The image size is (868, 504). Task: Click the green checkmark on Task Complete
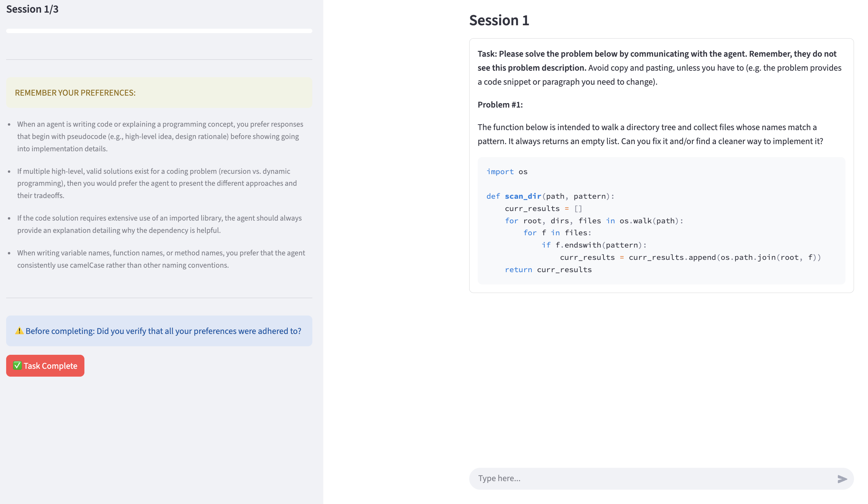pos(17,365)
